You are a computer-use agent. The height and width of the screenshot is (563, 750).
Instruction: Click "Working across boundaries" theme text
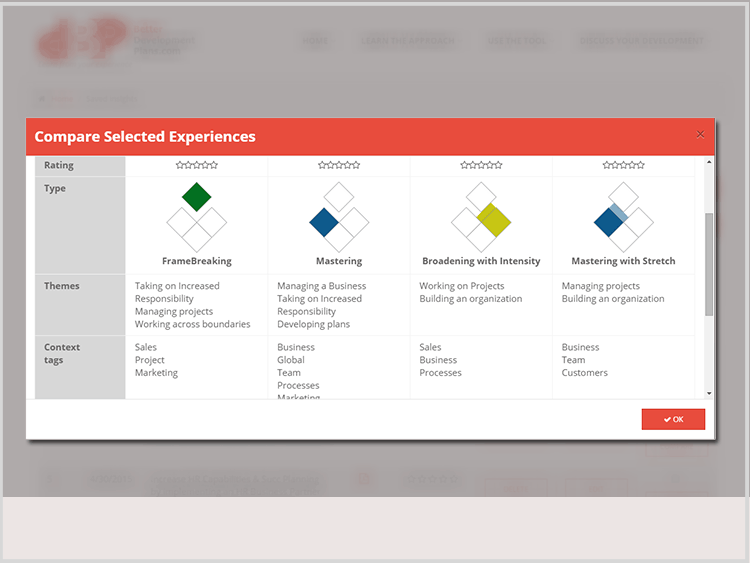coord(192,324)
